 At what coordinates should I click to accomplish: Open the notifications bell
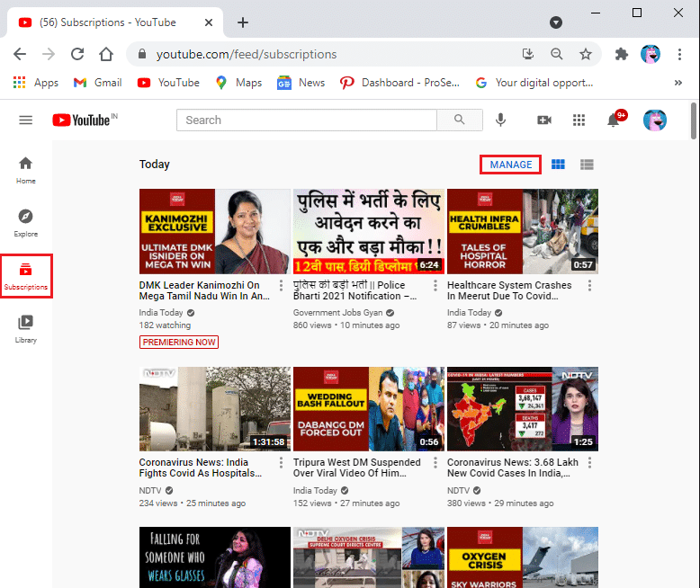614,120
